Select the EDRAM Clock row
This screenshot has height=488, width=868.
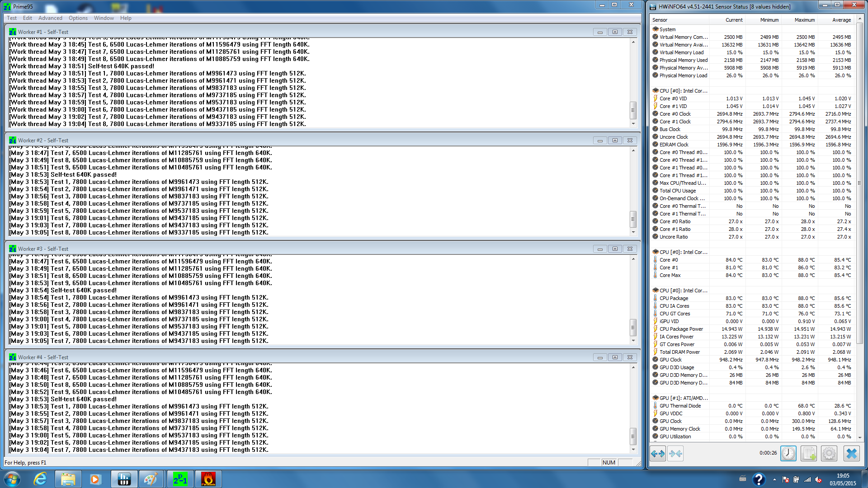coord(752,145)
